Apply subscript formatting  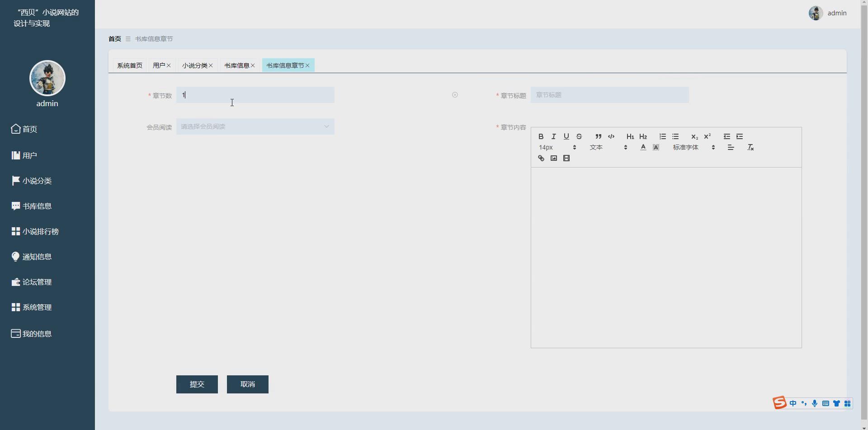(x=694, y=136)
